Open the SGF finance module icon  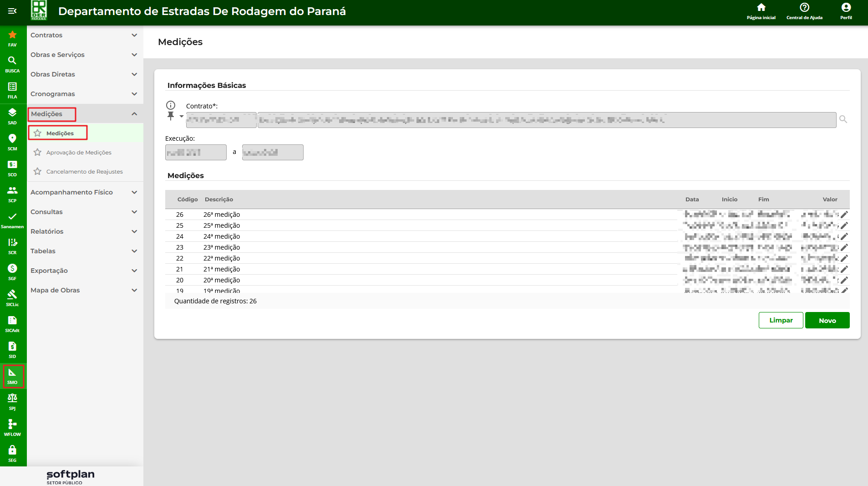(12, 271)
